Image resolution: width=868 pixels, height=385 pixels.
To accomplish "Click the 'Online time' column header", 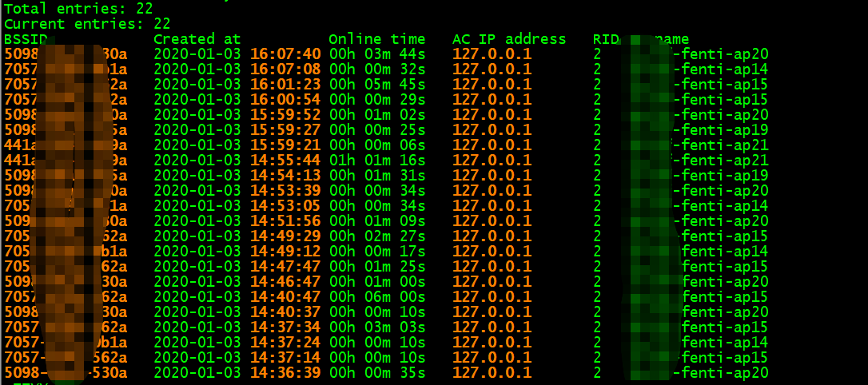I will coord(377,39).
